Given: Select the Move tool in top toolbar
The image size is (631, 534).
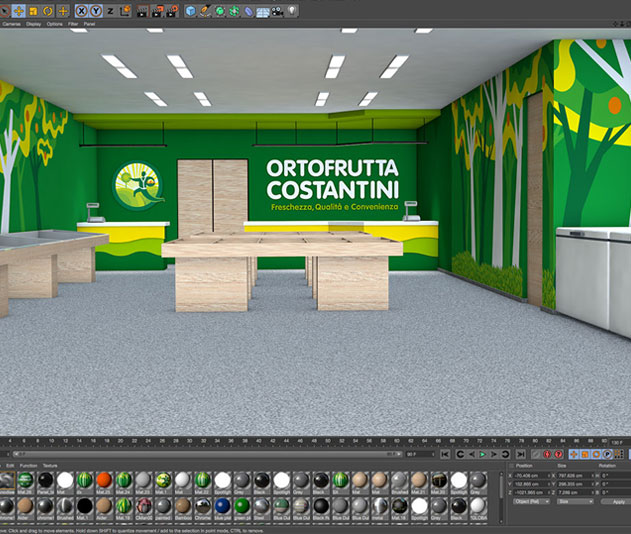Looking at the screenshot, I should (x=19, y=11).
